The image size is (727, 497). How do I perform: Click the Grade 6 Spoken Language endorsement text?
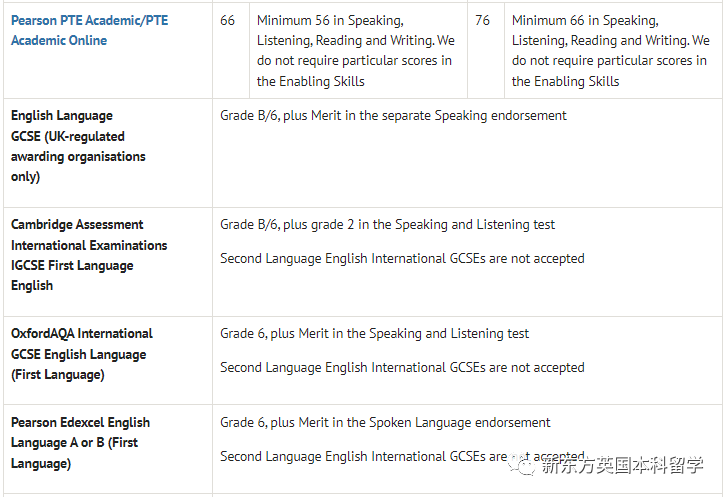385,422
